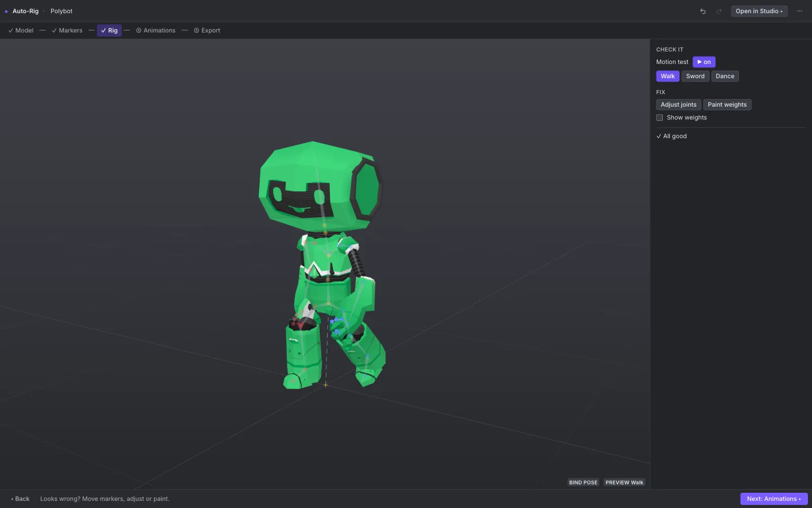812x508 pixels.
Task: Click the undo arrow icon
Action: tap(703, 11)
